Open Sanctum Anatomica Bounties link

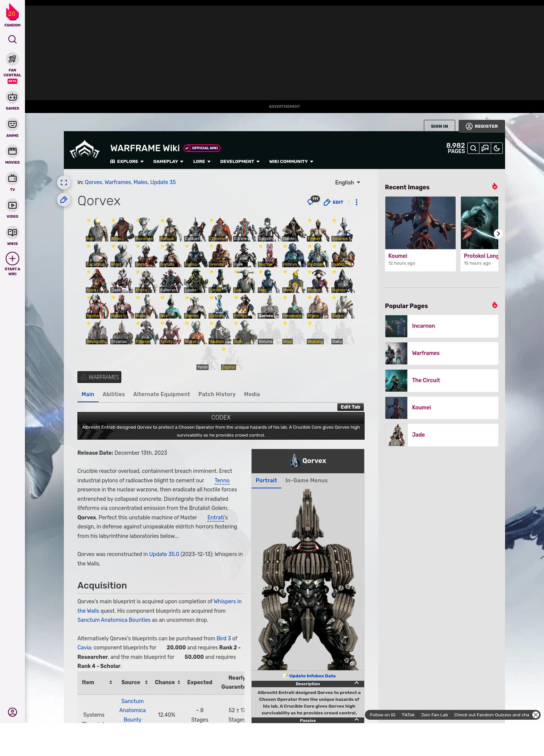[x=114, y=620]
